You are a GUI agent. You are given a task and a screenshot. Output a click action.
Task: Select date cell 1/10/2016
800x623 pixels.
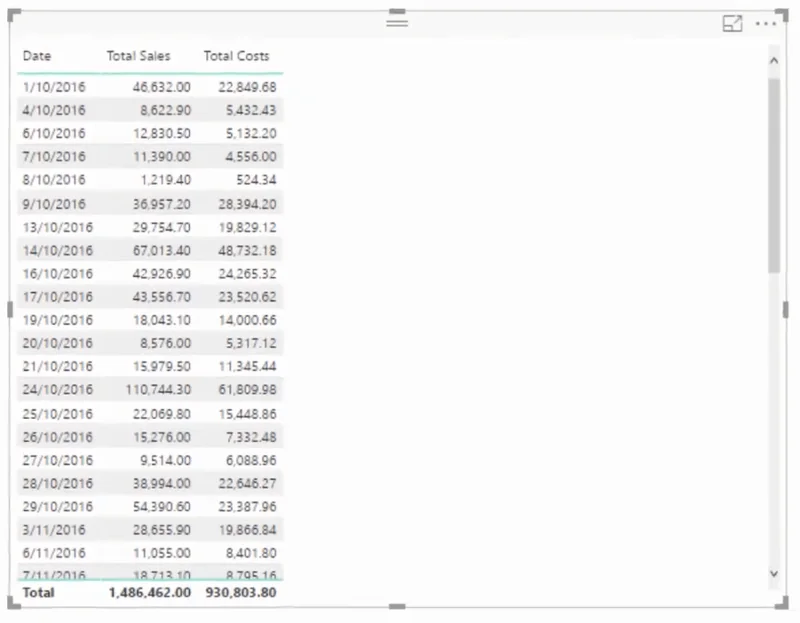click(54, 87)
